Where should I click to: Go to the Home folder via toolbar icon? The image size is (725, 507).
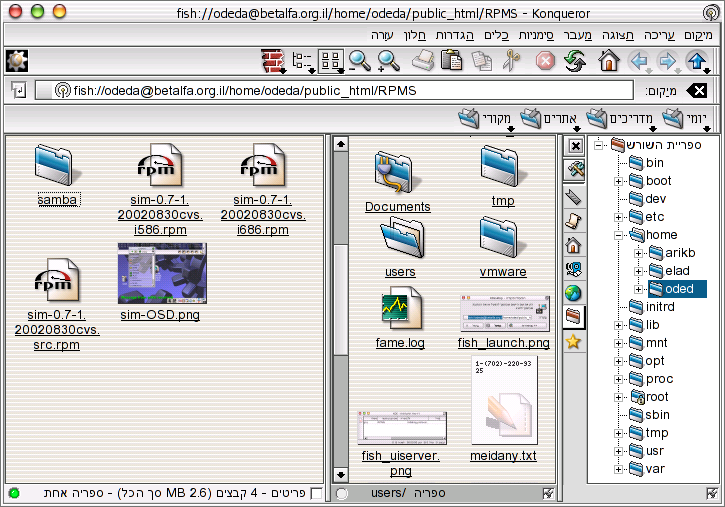608,61
